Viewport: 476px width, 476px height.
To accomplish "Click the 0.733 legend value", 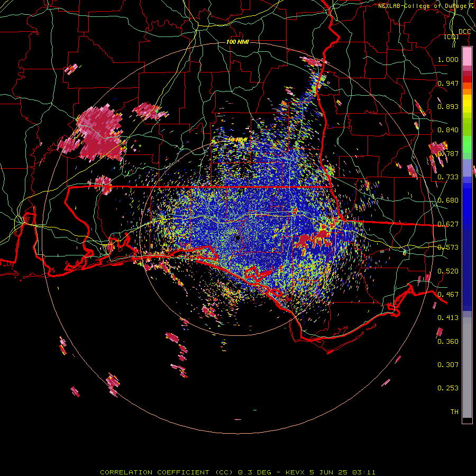I will (448, 177).
